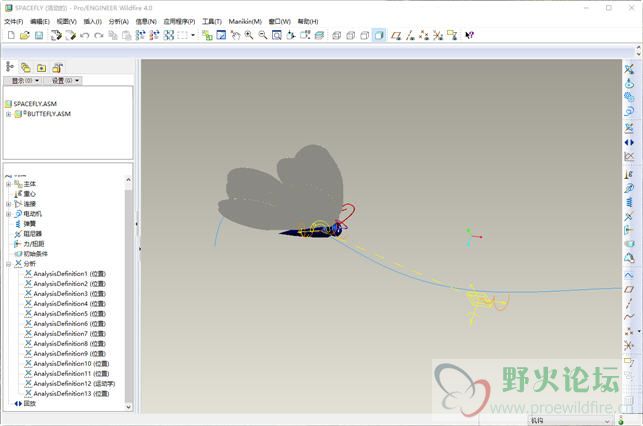Click the Gear pairs icon on the right toolbar

(629, 97)
